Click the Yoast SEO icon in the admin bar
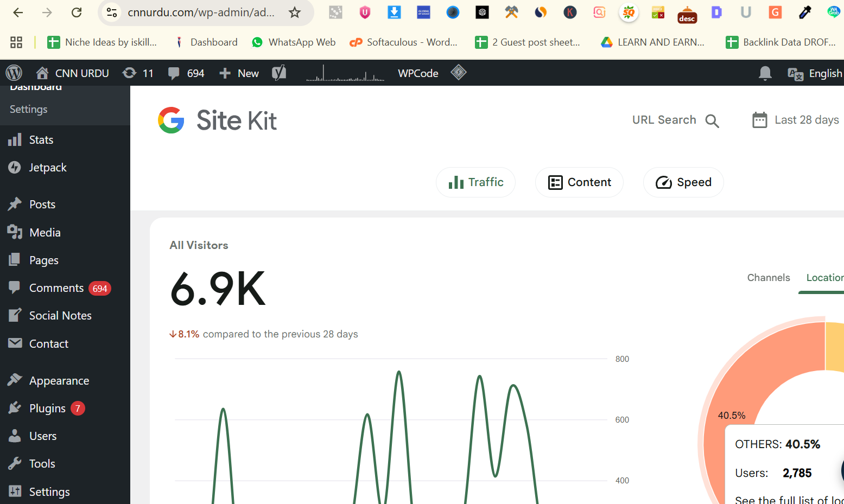Image resolution: width=844 pixels, height=504 pixels. (x=279, y=73)
